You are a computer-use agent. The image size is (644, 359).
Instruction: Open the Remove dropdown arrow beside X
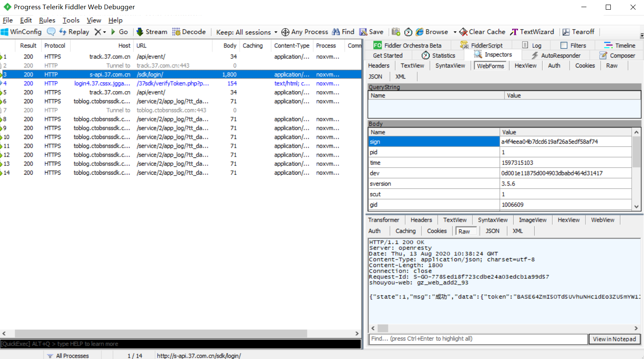point(104,32)
